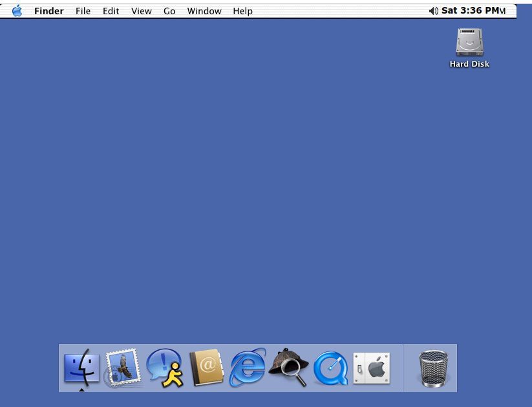Open the Address Book icon

[206, 368]
